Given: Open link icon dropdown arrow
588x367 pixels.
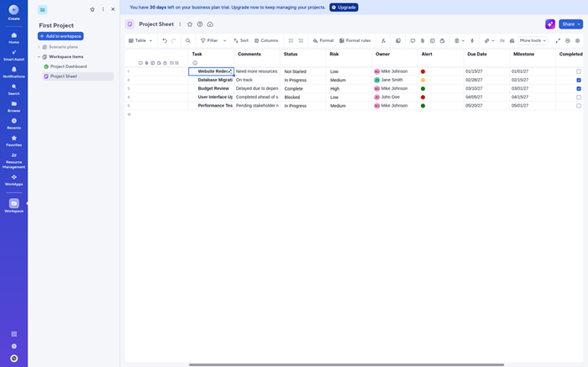Looking at the screenshot, I should pos(493,40).
